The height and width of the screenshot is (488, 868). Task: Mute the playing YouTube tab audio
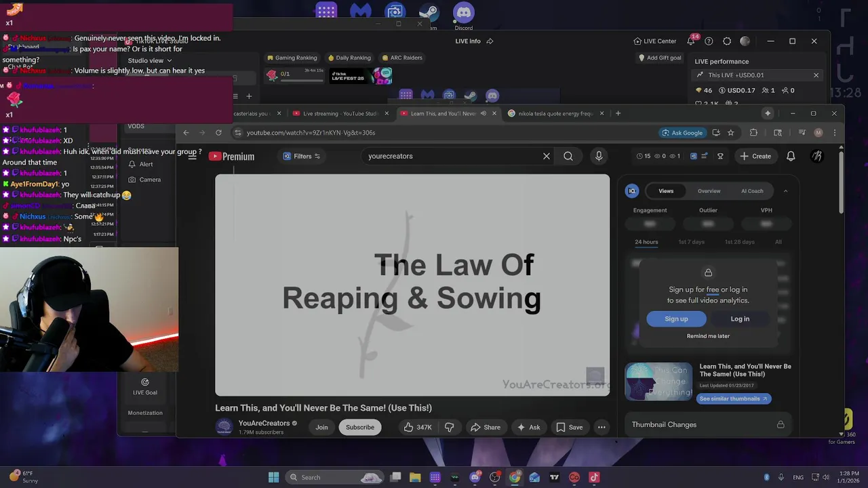(484, 113)
